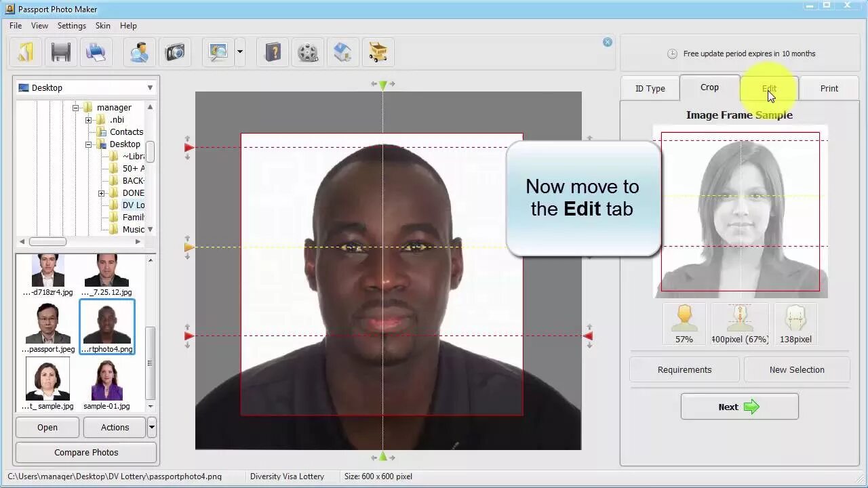
Task: Click the magnifier view toolbar icon
Action: click(218, 52)
